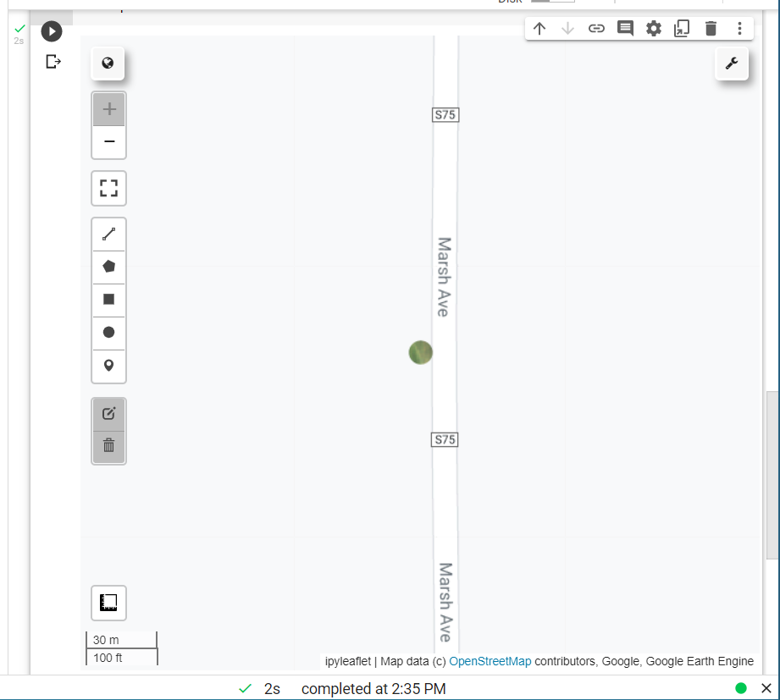Image resolution: width=780 pixels, height=700 pixels.
Task: Mirror cell in tab
Action: [x=682, y=28]
